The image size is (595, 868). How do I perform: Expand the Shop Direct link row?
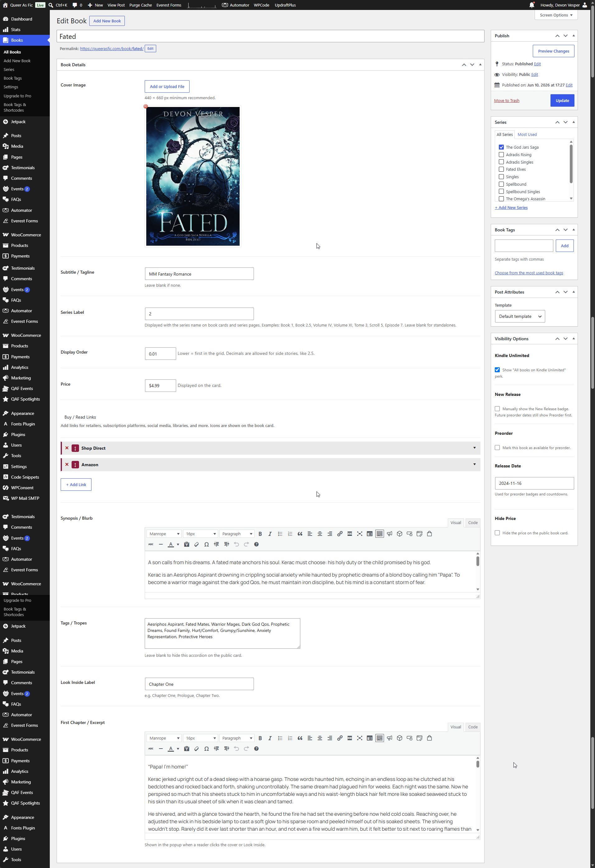click(x=474, y=448)
